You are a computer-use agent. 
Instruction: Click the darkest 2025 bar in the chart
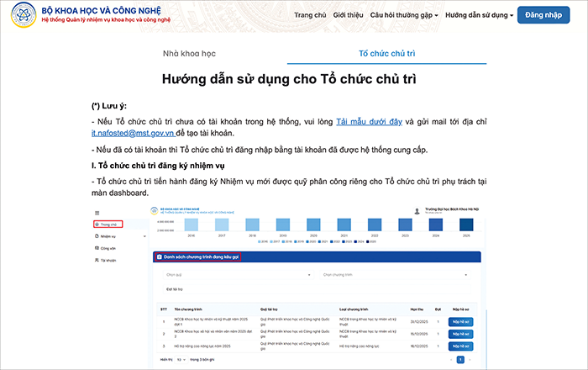465,225
